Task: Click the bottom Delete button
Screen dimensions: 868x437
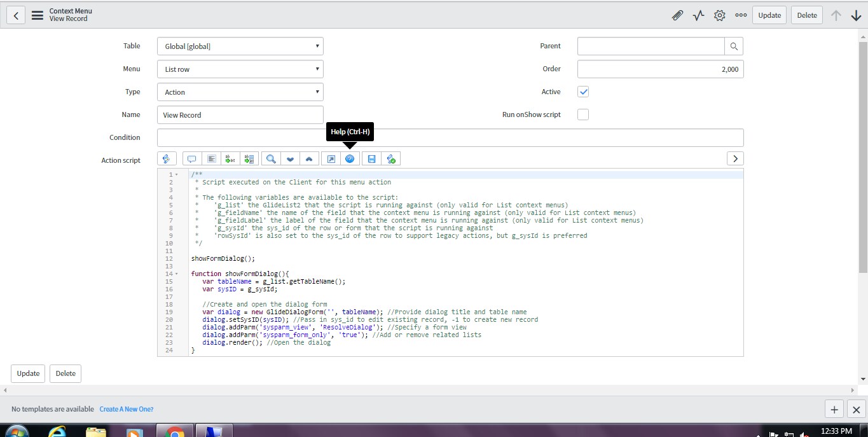Action: pos(65,373)
